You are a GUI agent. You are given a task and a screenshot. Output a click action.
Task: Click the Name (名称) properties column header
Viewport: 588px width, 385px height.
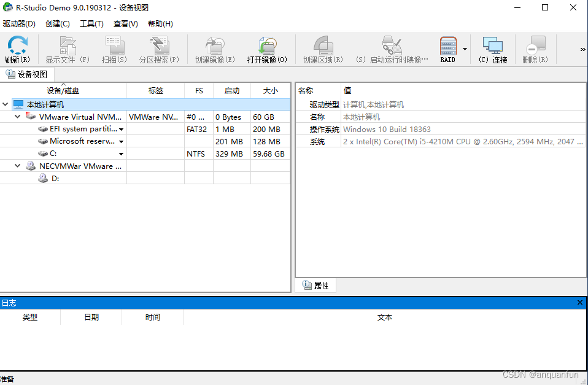click(x=318, y=90)
